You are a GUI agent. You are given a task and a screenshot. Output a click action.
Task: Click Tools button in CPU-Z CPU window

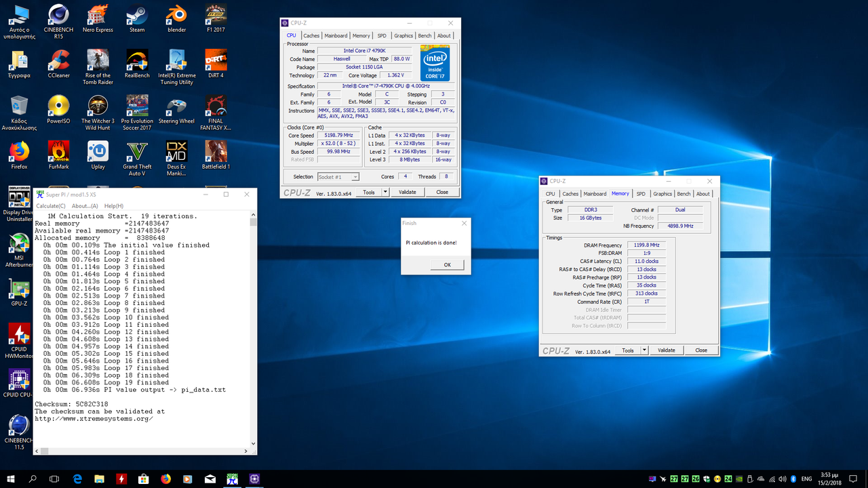(368, 192)
